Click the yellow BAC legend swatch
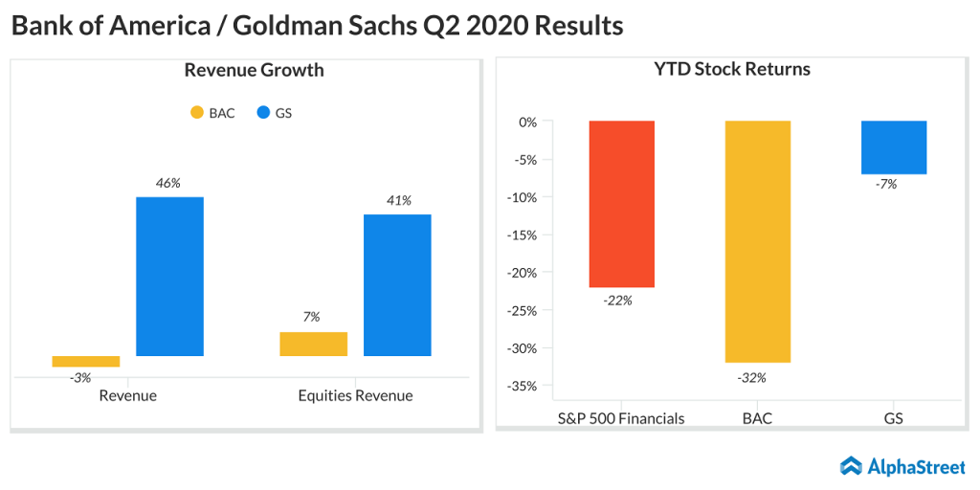The height and width of the screenshot is (490, 980). click(x=197, y=113)
